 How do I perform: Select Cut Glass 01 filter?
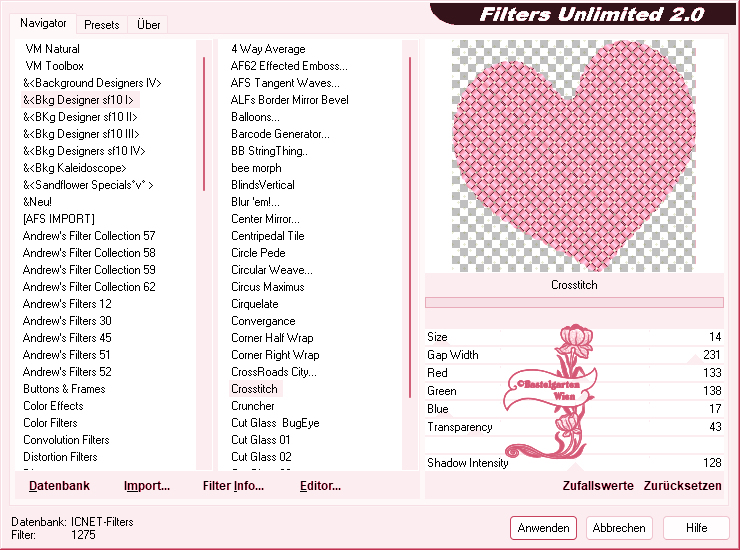[x=261, y=440]
